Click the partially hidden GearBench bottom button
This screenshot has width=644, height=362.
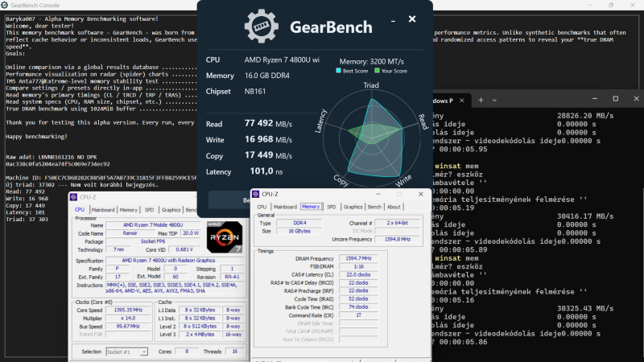(x=229, y=200)
